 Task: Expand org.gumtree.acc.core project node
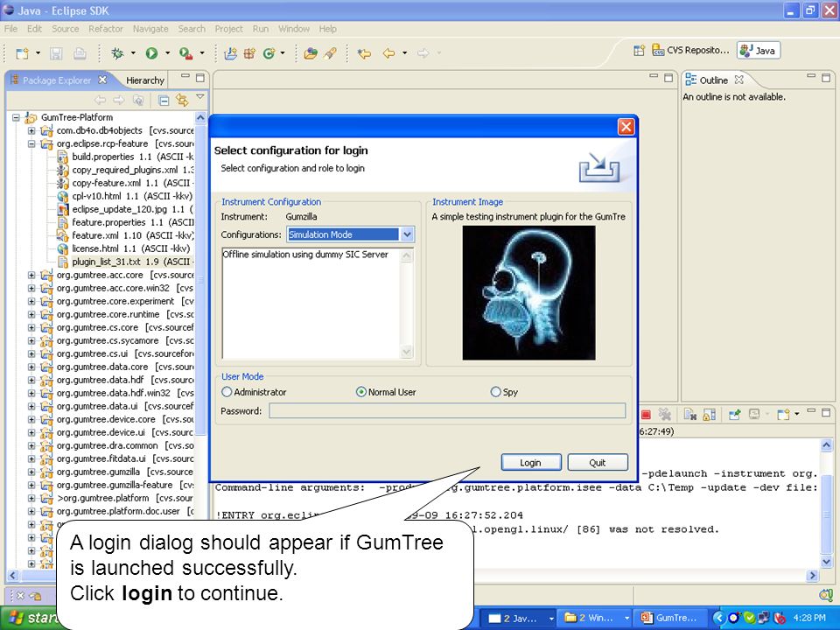pos(31,275)
